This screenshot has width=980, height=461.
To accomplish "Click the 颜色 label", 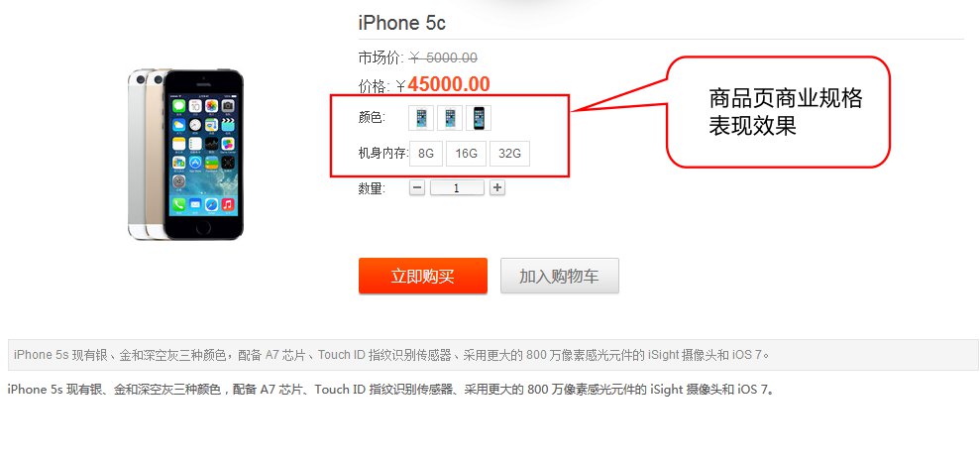I will pyautogui.click(x=372, y=118).
